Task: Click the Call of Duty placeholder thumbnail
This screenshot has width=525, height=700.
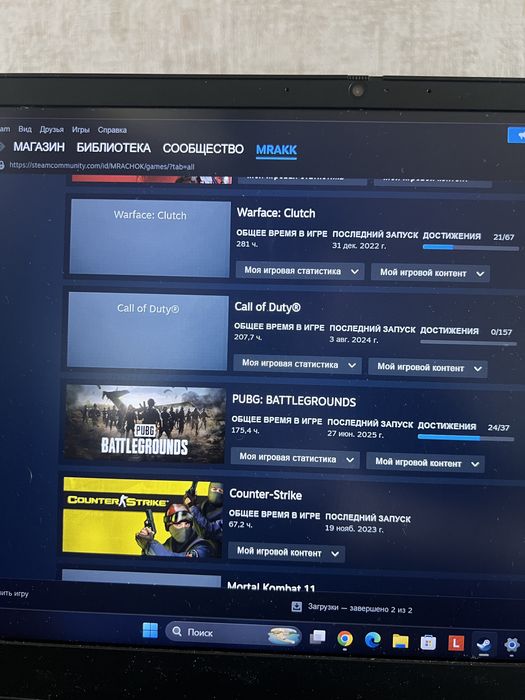Action: 148,331
